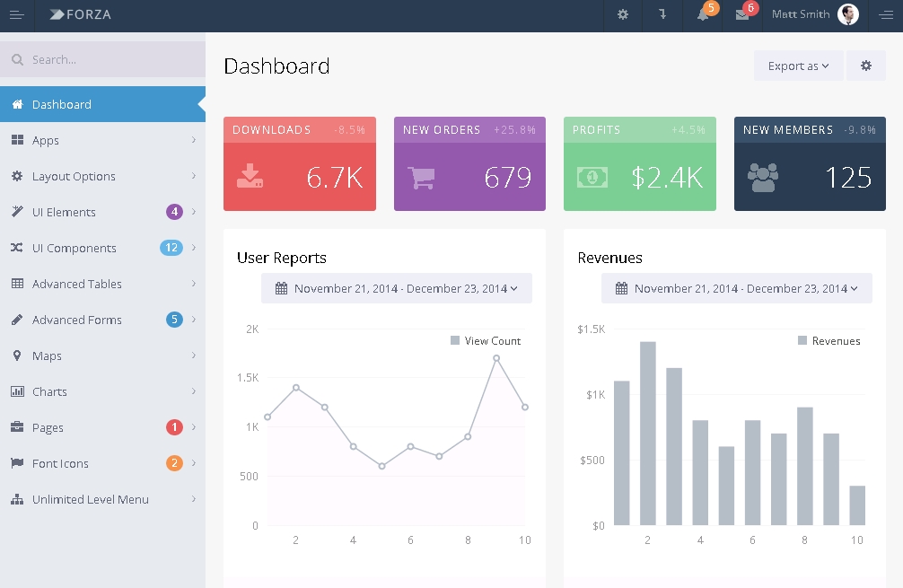This screenshot has width=903, height=588.
Task: Click the notifications bell icon
Action: tap(703, 14)
